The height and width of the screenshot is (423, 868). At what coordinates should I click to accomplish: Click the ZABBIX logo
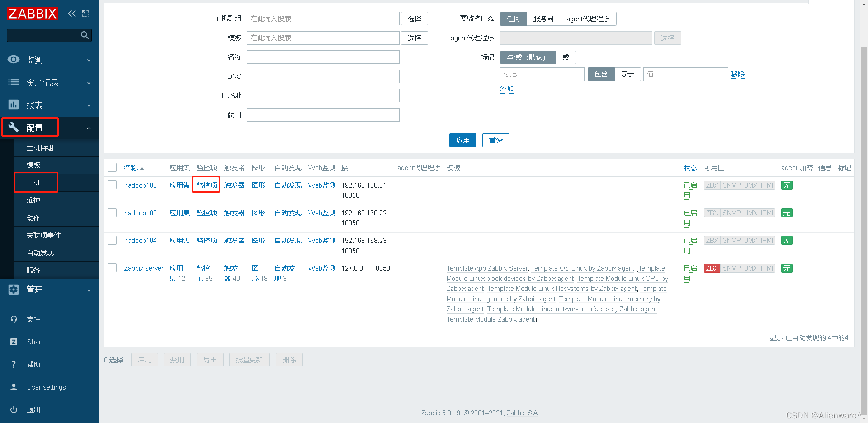click(32, 14)
